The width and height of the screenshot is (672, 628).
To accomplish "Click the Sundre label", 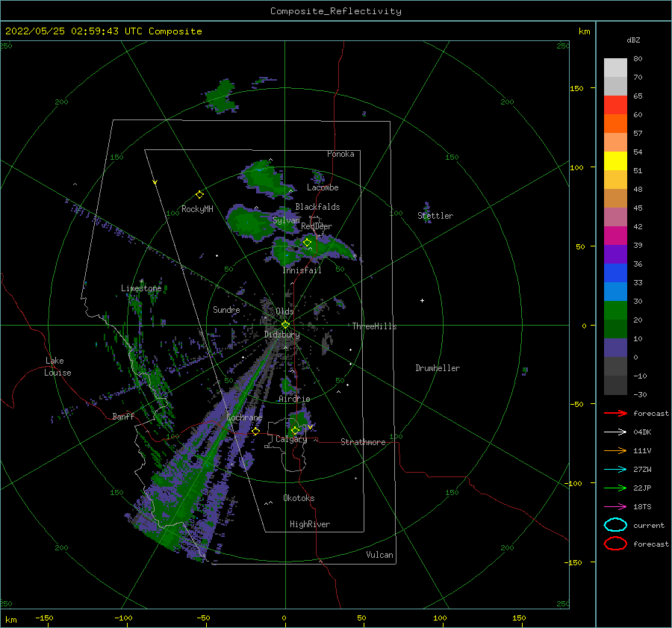I will 226,309.
